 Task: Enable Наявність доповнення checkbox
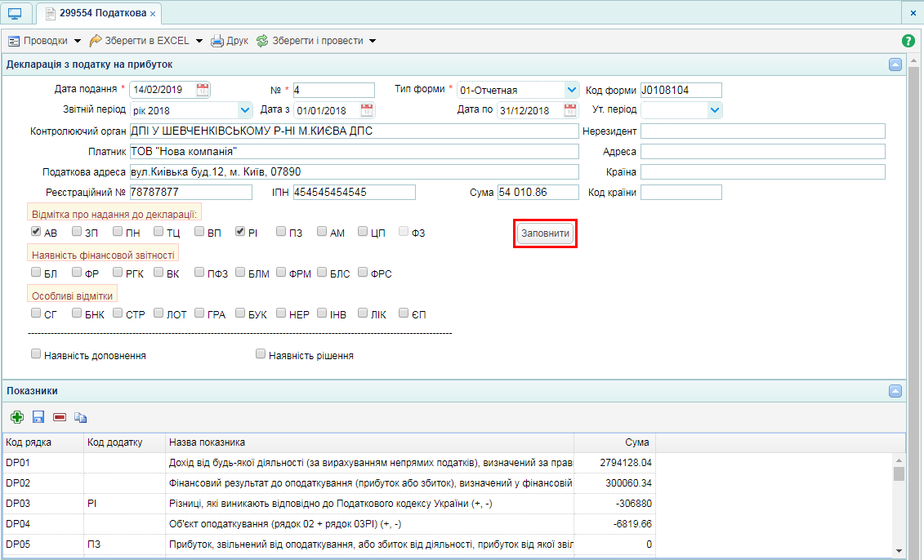click(x=36, y=354)
